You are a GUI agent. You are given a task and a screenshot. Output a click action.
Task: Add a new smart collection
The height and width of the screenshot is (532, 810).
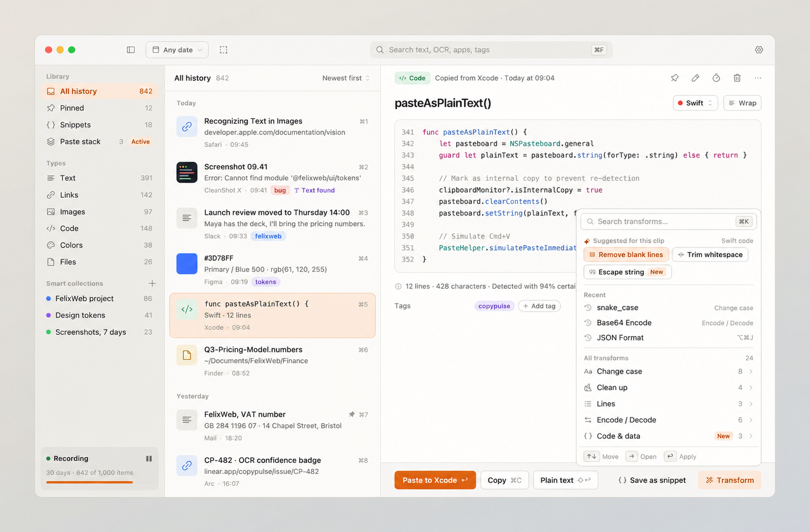pos(152,284)
